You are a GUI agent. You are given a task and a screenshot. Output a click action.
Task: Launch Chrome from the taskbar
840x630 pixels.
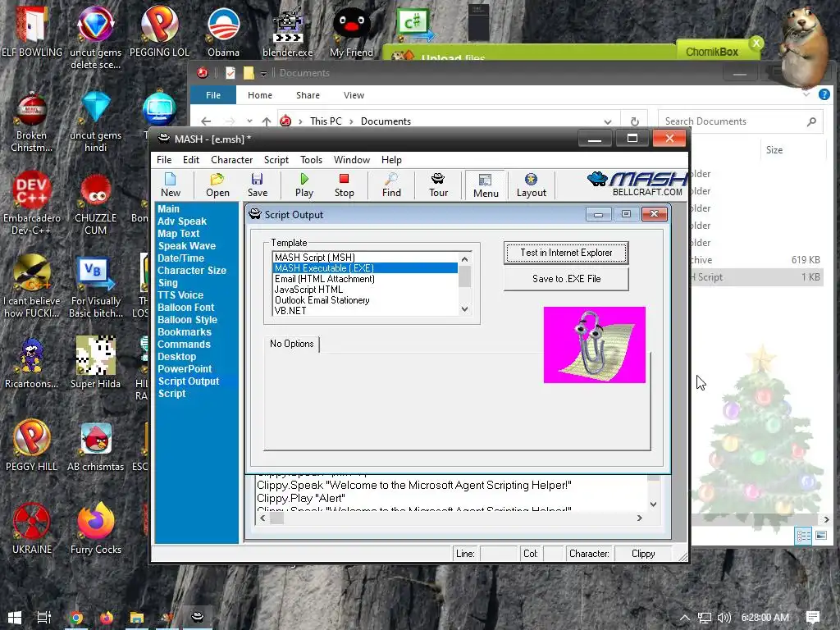(76, 618)
